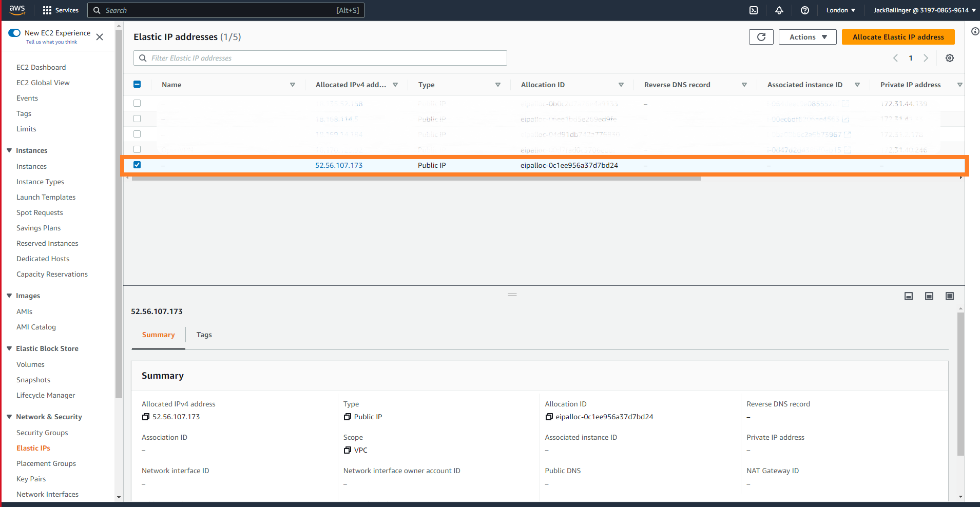
Task: Go to previous page arrow
Action: [x=895, y=58]
